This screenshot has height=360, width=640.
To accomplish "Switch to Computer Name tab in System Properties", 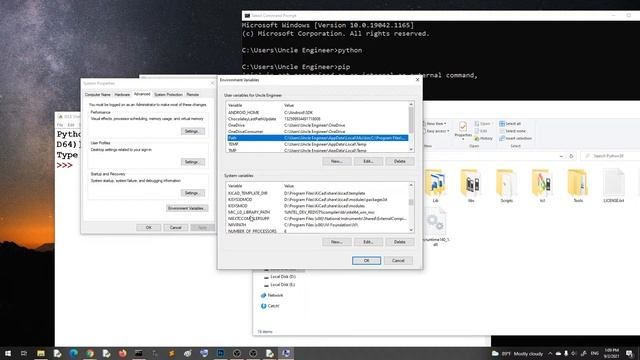I will (98, 95).
